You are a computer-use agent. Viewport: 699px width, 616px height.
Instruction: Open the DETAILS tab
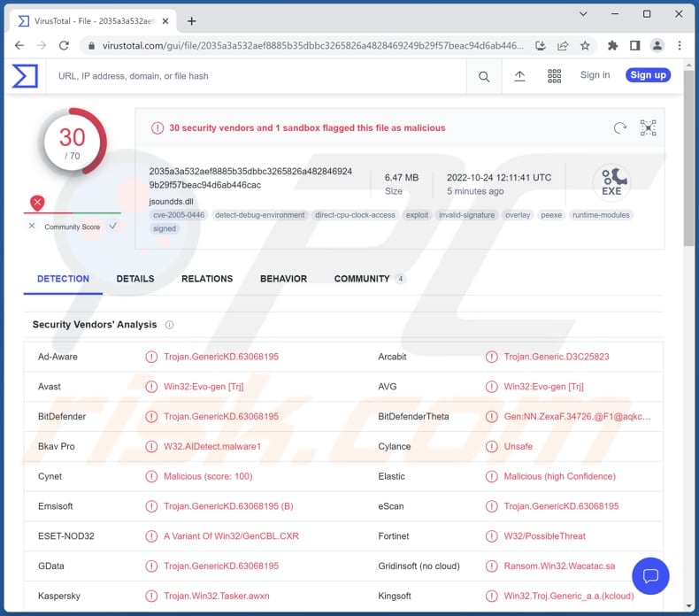click(x=135, y=279)
